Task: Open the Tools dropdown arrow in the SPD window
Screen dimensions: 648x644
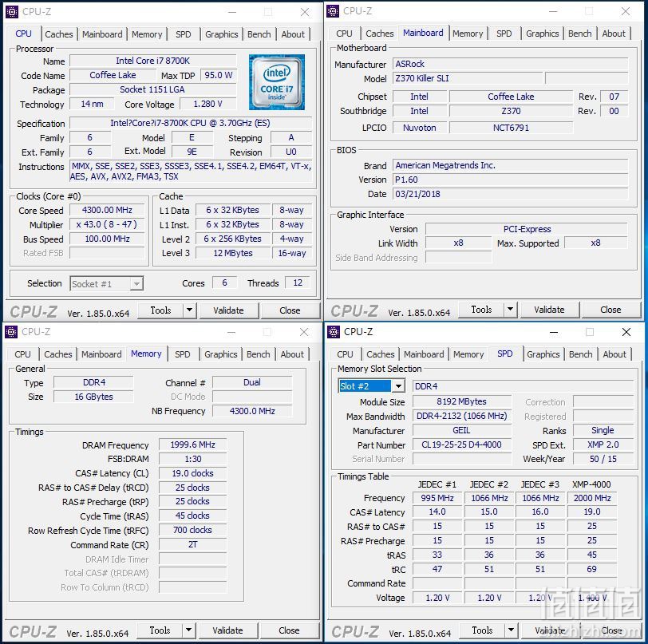Action: pyautogui.click(x=512, y=630)
